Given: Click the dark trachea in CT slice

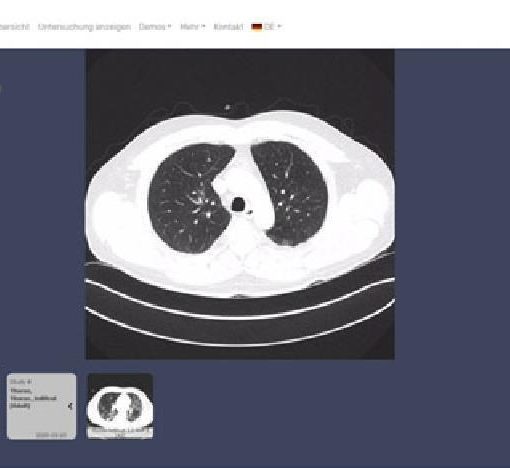Looking at the screenshot, I should click(x=238, y=204).
